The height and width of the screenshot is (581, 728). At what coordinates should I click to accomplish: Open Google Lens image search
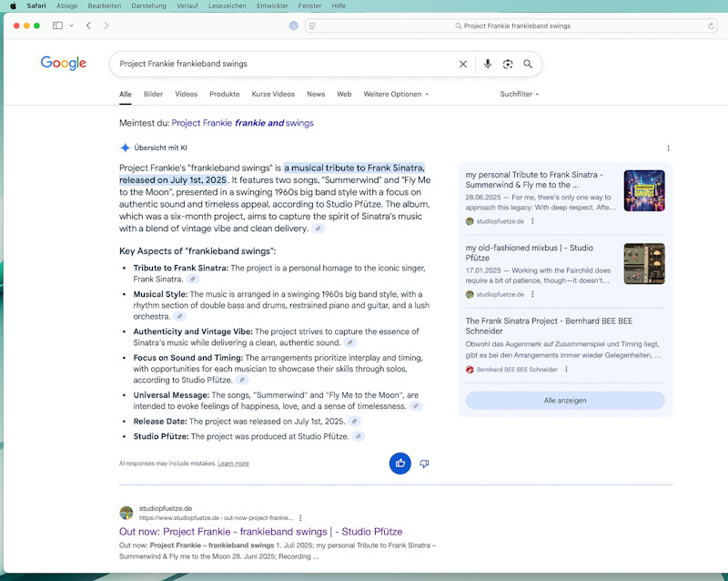point(508,64)
